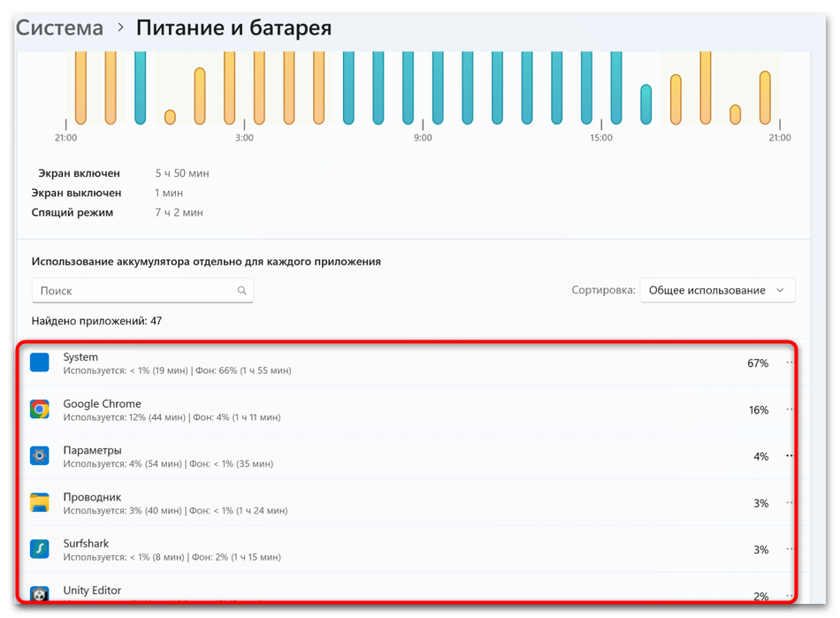Click the Сортировка label
840x618 pixels.
tap(603, 290)
